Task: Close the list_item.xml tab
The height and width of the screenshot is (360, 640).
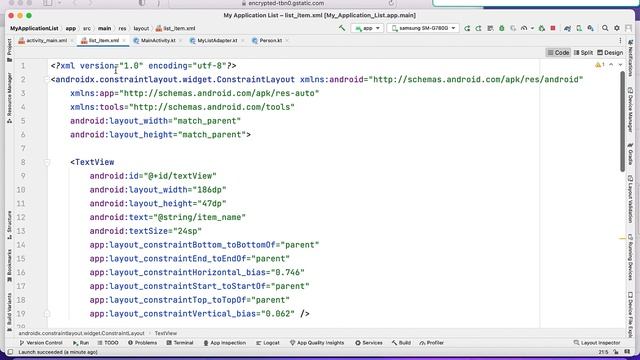Action: [124, 40]
